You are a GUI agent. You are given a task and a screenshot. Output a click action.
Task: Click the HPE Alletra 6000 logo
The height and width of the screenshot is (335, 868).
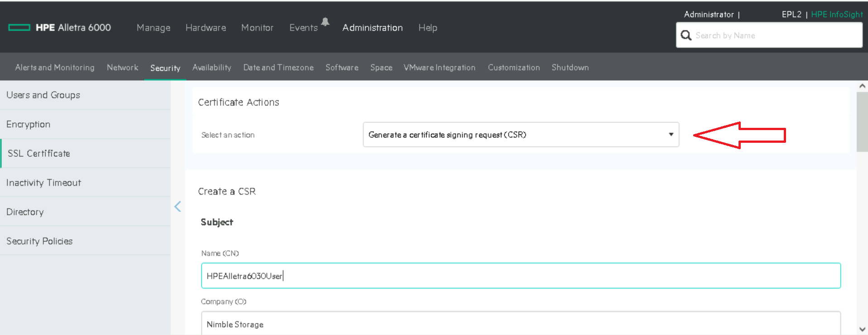point(60,28)
